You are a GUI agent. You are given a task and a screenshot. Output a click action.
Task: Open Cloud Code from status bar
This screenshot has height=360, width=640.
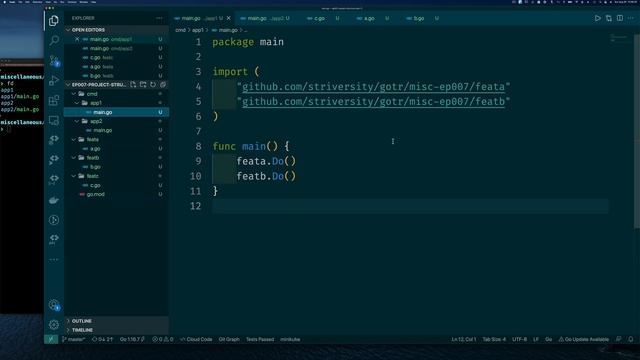(196, 339)
